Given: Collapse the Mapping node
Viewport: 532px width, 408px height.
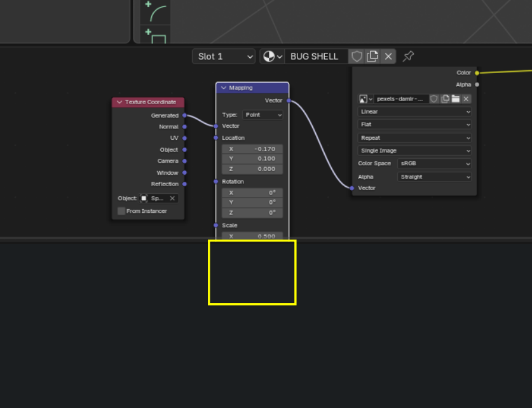Looking at the screenshot, I should pyautogui.click(x=224, y=88).
